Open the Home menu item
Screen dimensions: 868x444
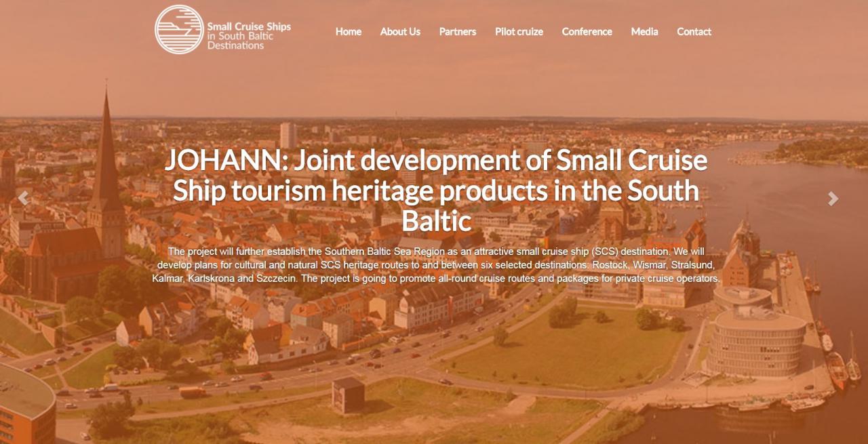click(348, 32)
